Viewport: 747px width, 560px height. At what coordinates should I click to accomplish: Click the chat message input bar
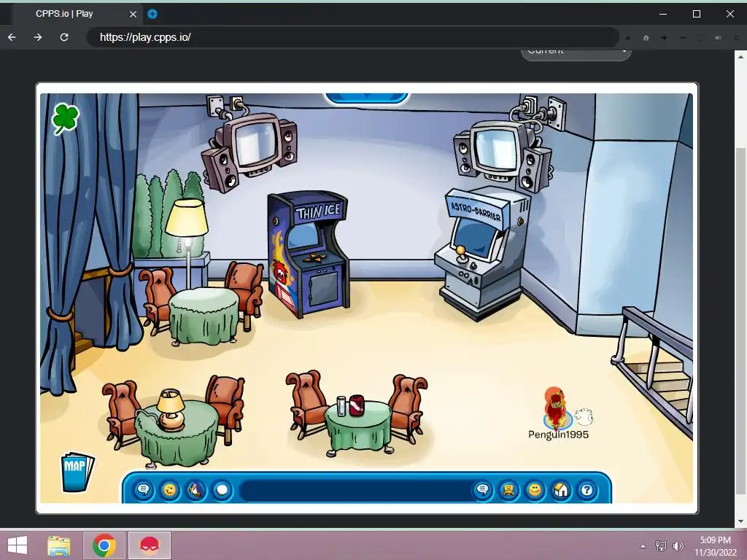pos(355,490)
